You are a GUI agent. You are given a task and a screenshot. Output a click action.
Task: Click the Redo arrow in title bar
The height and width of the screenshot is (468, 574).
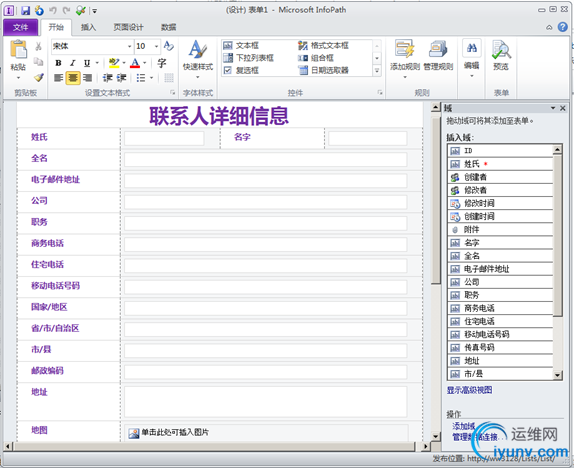(x=67, y=11)
